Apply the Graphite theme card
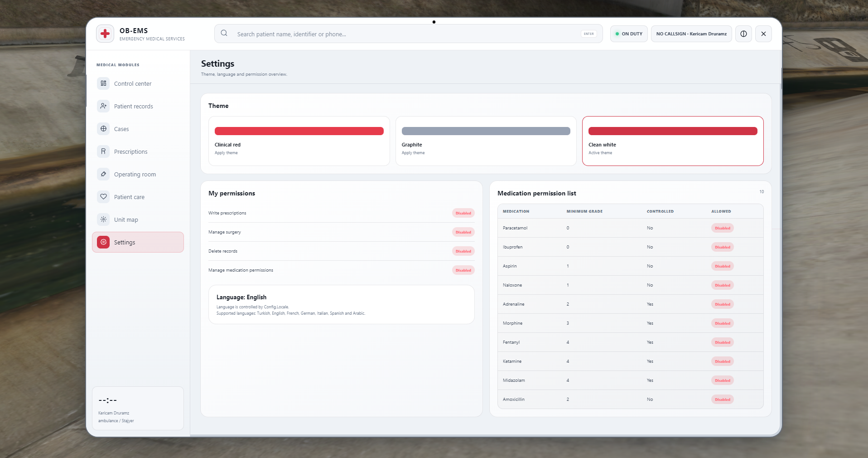 (x=486, y=141)
